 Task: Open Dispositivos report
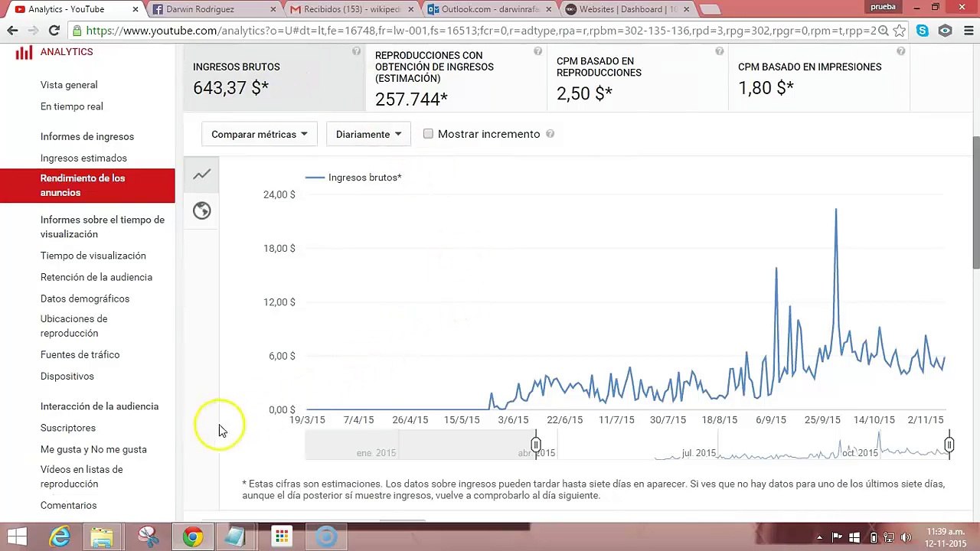point(67,376)
